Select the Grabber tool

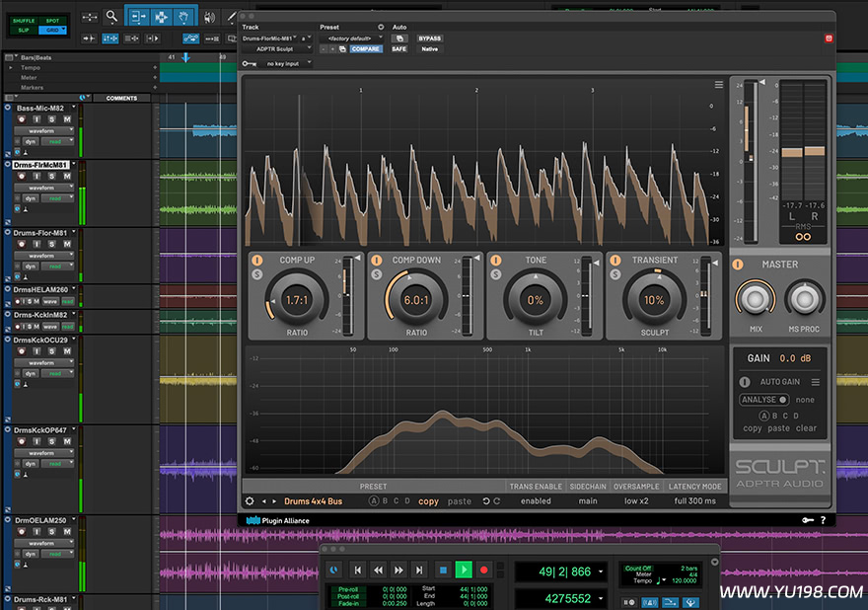(x=181, y=15)
